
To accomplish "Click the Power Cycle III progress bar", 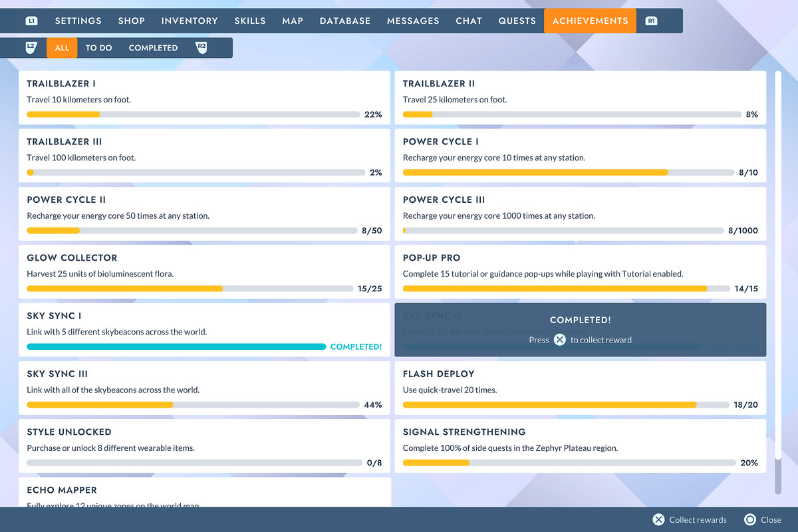I will pos(564,230).
